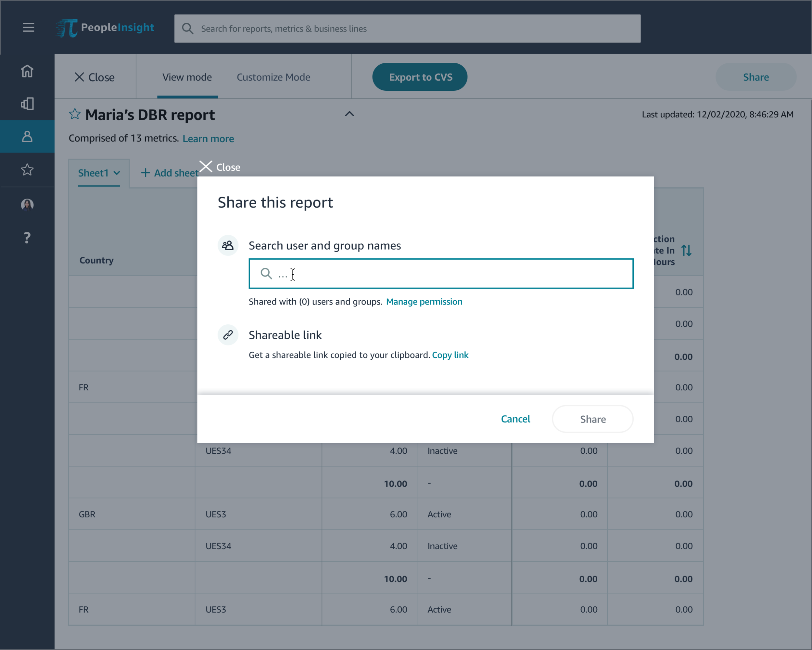Image resolution: width=812 pixels, height=650 pixels.
Task: Open the hamburger menu icon
Action: click(28, 27)
